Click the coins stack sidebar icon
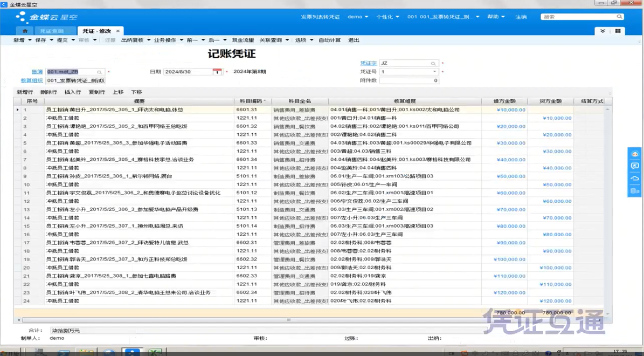 click(x=635, y=191)
